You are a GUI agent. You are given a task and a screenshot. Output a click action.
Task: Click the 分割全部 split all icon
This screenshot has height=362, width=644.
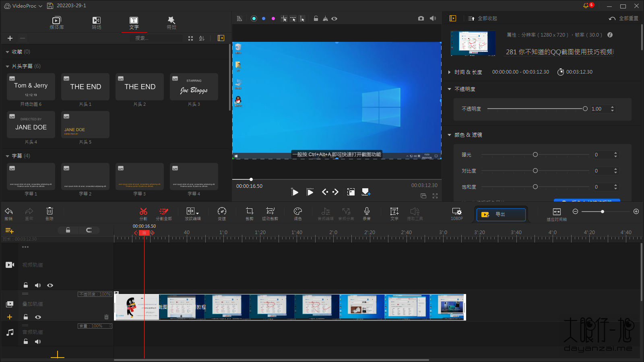pyautogui.click(x=164, y=214)
